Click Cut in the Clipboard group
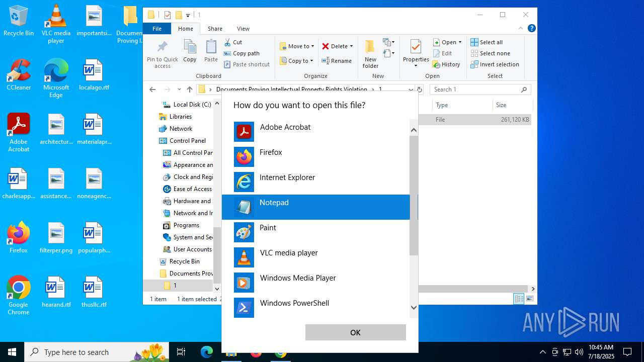 point(233,42)
